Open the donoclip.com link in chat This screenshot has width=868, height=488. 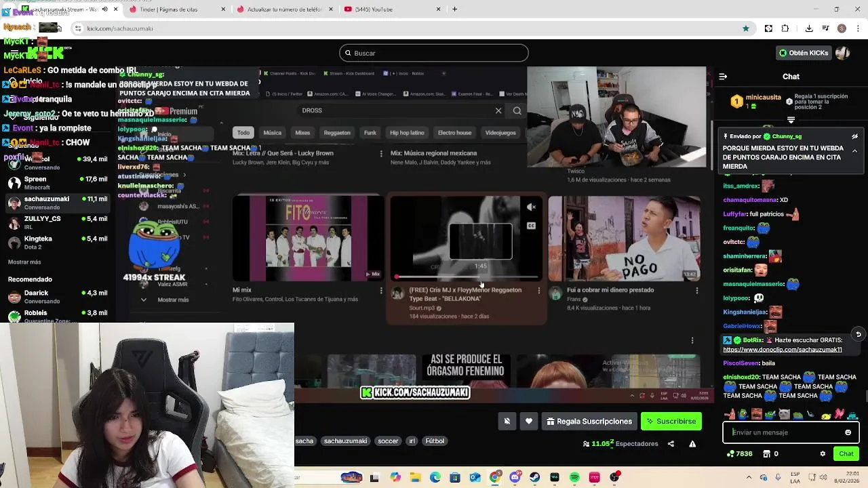[782, 350]
